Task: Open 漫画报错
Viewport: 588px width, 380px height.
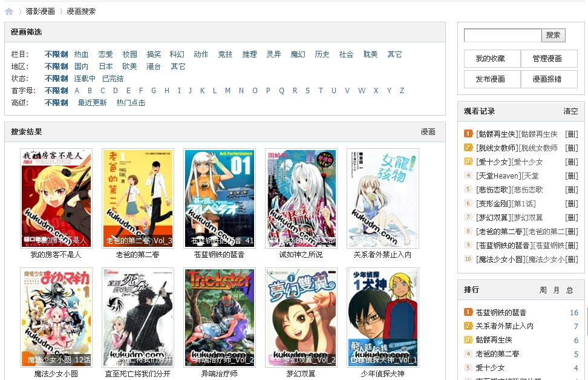Action: 549,79
